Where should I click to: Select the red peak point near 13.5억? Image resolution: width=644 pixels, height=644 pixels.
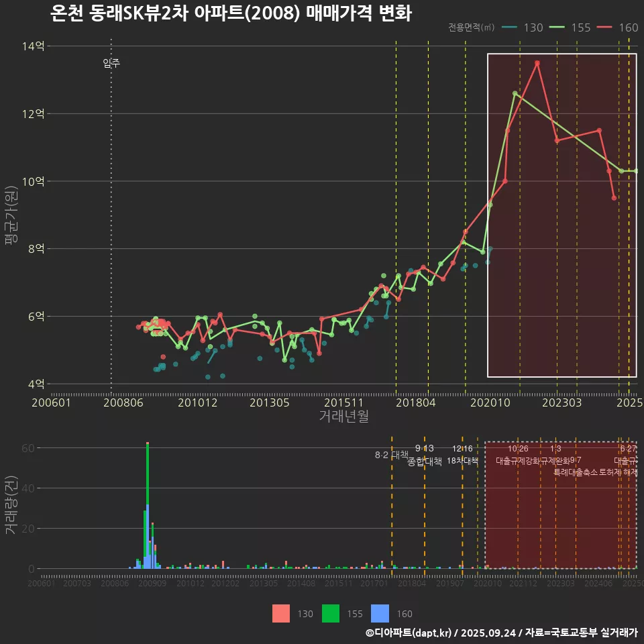click(x=537, y=63)
